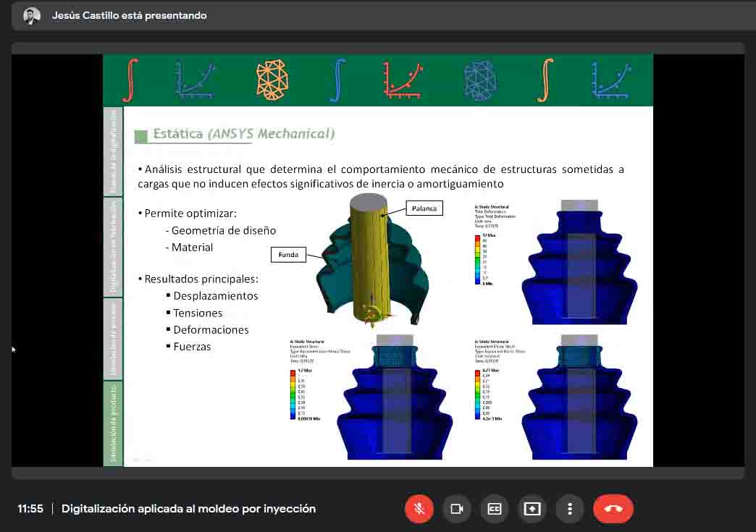This screenshot has width=756, height=532.
Task: Click the 'Fuerzas' bullet item
Action: point(192,347)
